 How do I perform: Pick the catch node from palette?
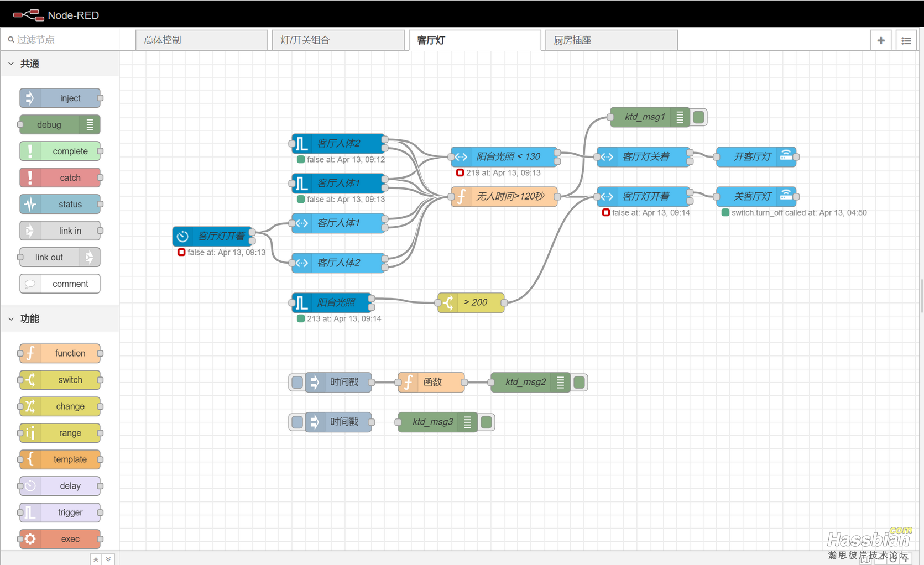pyautogui.click(x=60, y=177)
